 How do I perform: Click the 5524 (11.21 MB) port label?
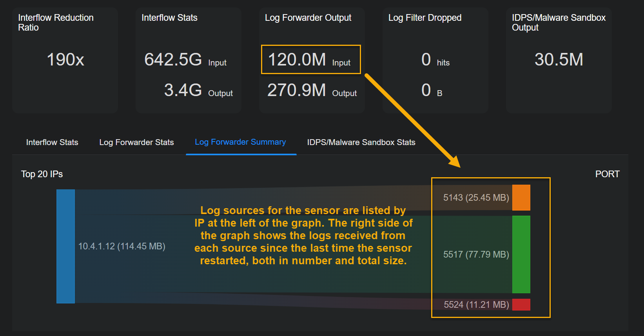coord(476,305)
